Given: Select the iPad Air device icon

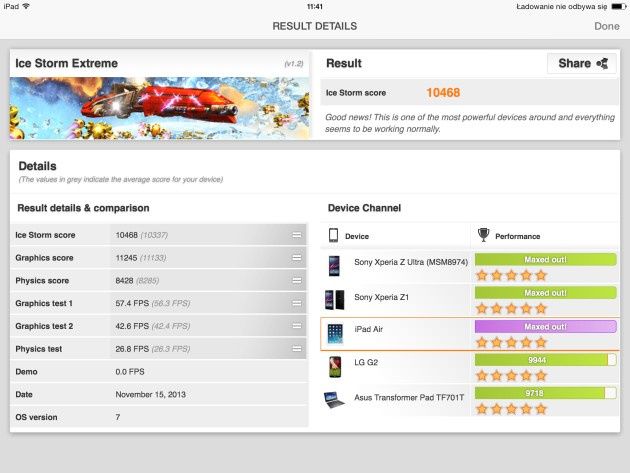Looking at the screenshot, I should click(x=335, y=334).
